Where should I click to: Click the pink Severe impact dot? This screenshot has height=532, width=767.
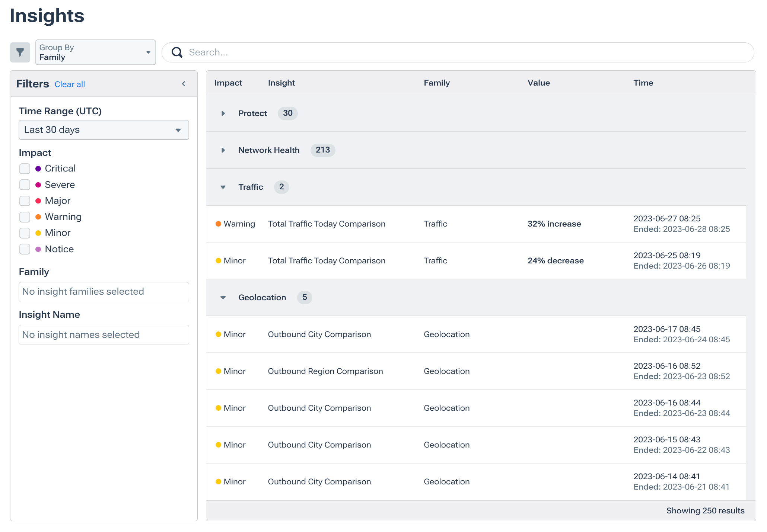click(38, 185)
